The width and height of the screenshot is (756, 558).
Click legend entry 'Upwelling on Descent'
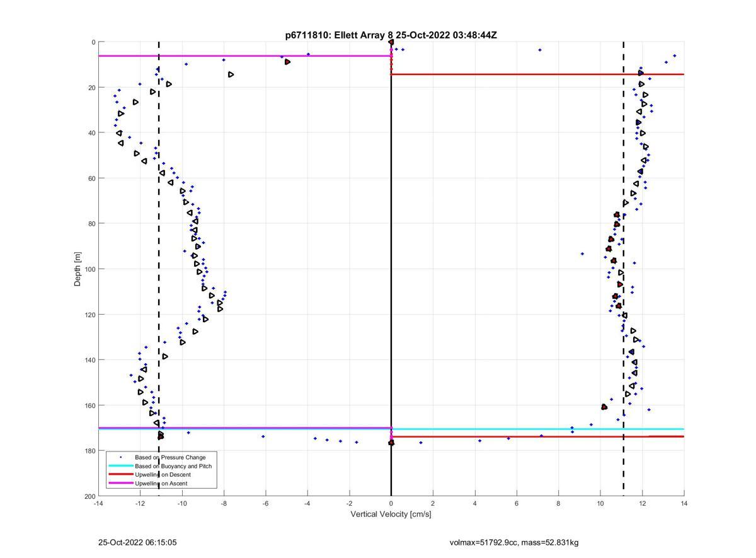click(163, 475)
